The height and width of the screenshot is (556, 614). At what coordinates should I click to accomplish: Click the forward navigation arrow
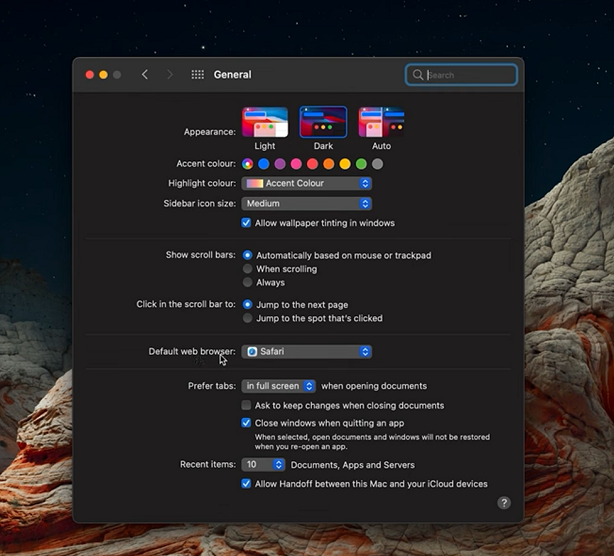click(170, 75)
